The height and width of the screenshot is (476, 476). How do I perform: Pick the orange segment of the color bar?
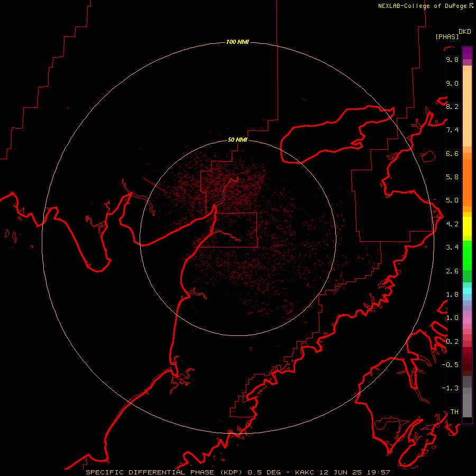tap(467, 182)
